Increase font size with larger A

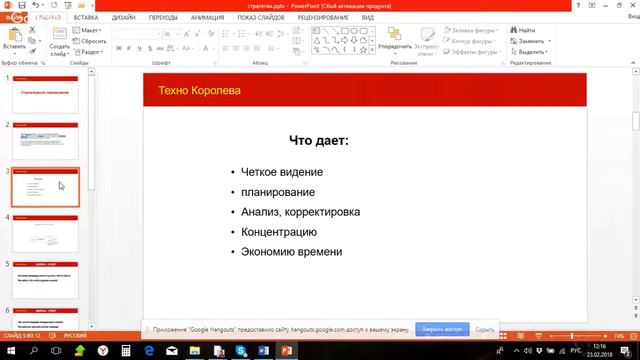(187, 34)
